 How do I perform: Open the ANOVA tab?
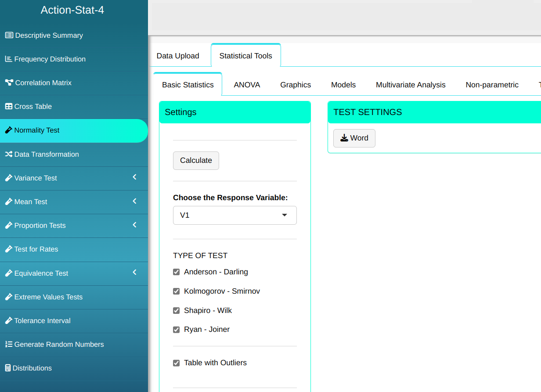[247, 85]
